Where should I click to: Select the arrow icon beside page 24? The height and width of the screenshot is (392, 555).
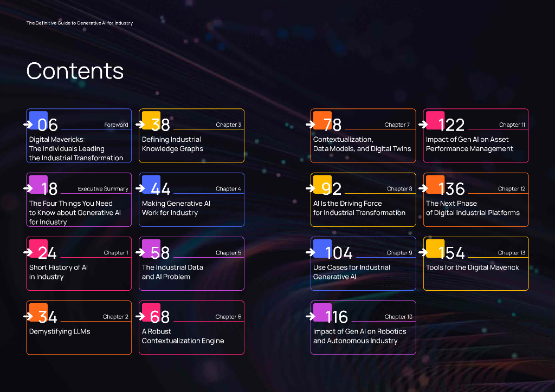pyautogui.click(x=28, y=252)
